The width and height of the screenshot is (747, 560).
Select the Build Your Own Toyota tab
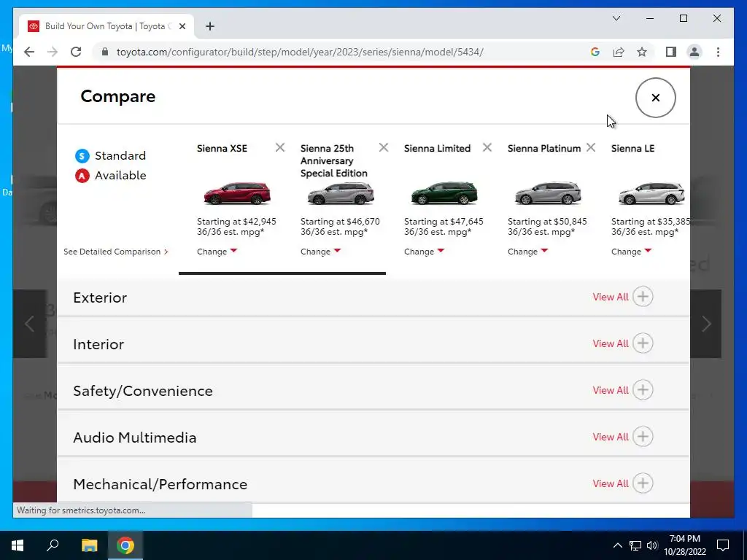(107, 26)
